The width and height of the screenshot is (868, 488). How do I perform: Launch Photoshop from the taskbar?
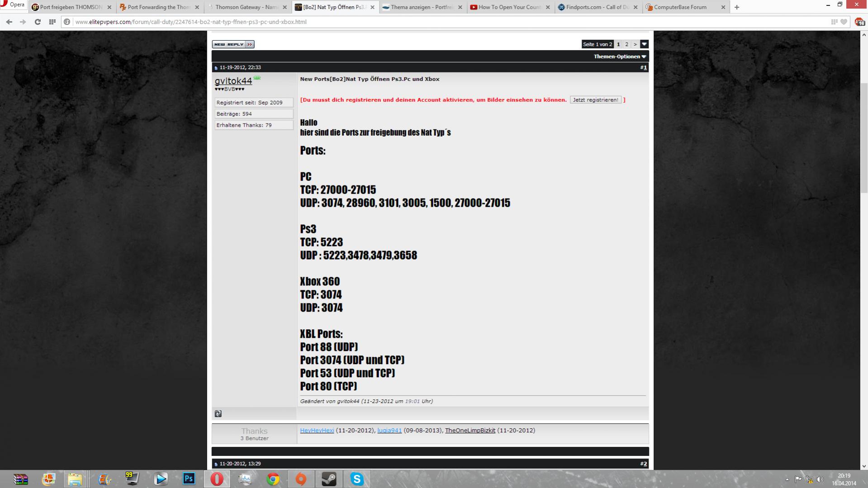tap(189, 479)
